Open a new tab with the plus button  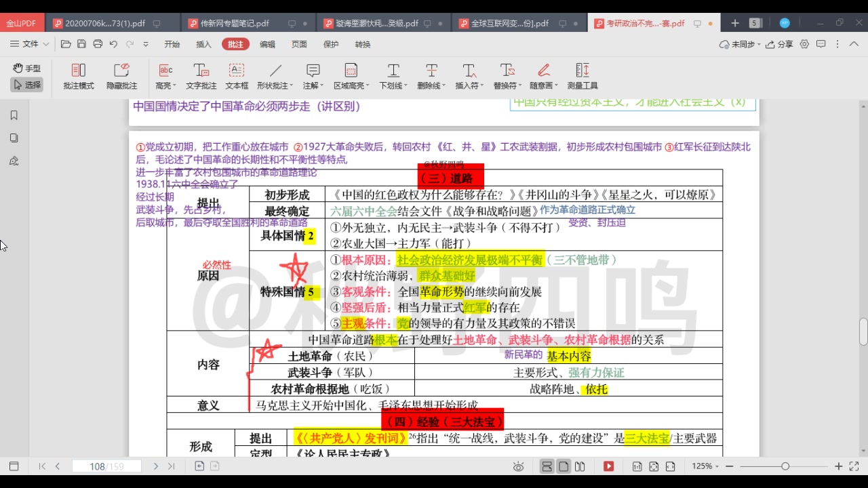[x=735, y=23]
